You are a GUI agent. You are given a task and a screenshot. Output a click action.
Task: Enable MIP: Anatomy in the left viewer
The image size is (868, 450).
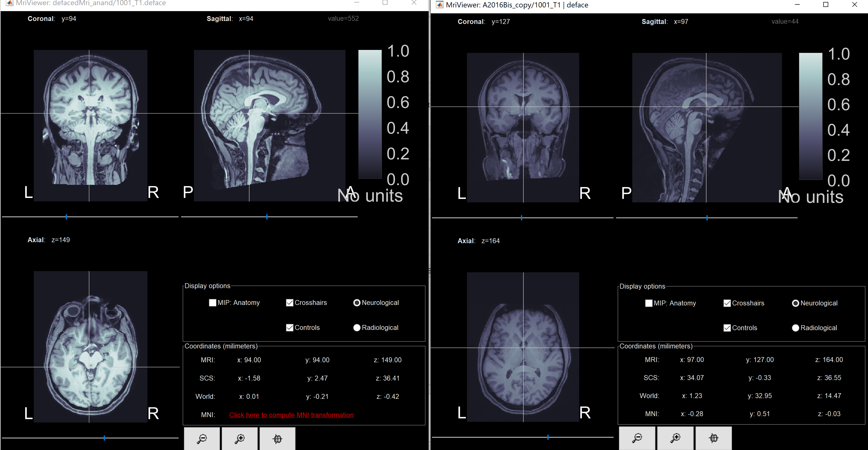(212, 303)
